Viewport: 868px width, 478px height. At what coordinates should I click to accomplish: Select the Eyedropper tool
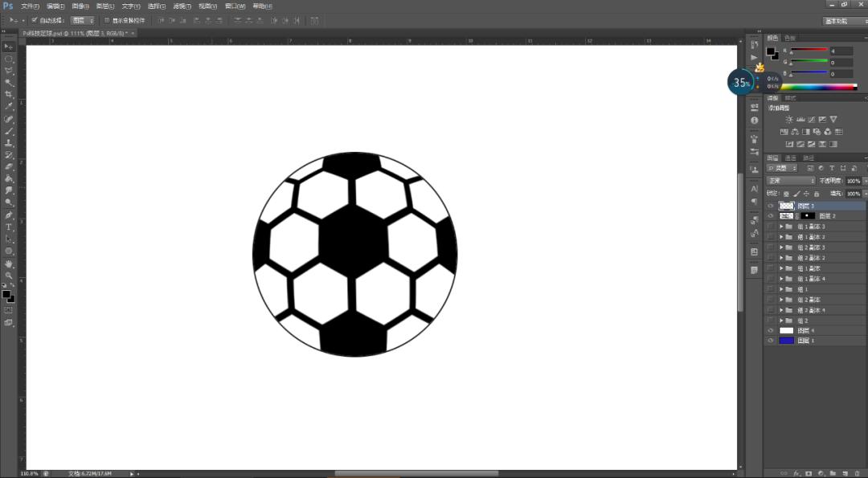point(8,107)
